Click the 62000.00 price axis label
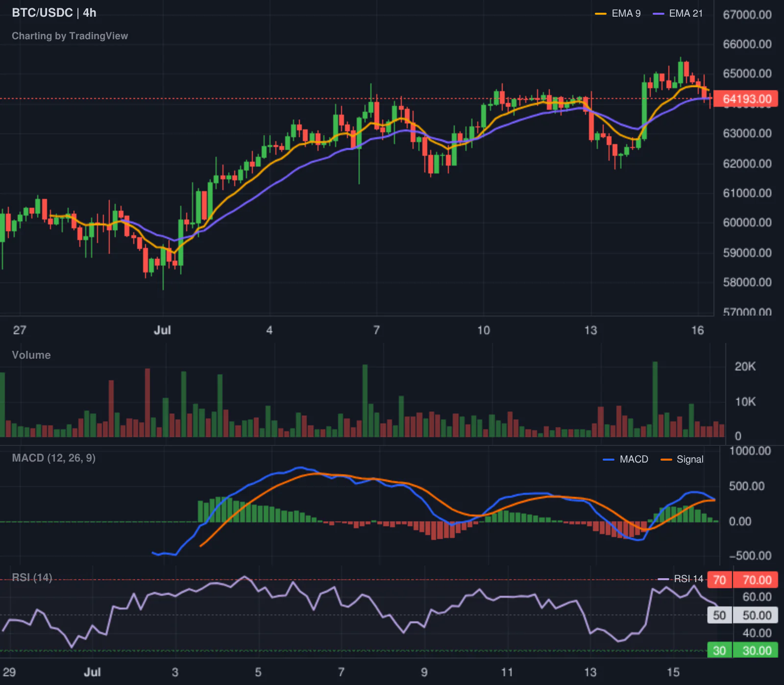Image resolution: width=784 pixels, height=685 pixels. point(747,164)
